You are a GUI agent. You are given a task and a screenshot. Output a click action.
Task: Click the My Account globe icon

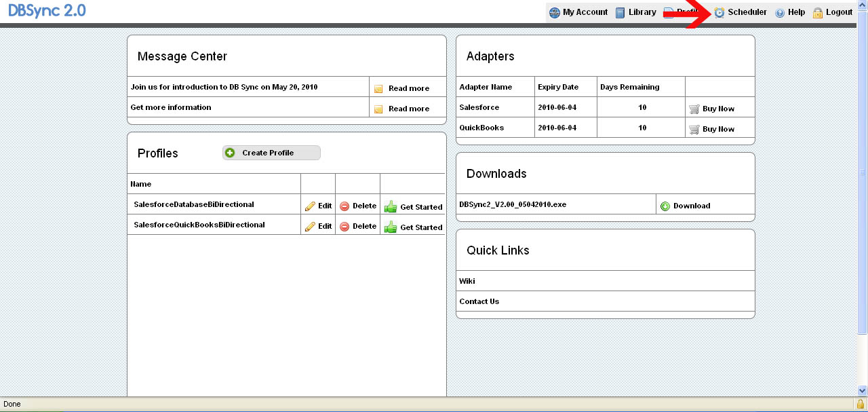click(555, 13)
